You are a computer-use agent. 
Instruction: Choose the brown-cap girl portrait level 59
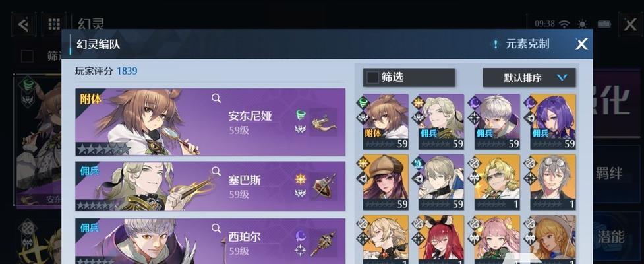pos(386,182)
